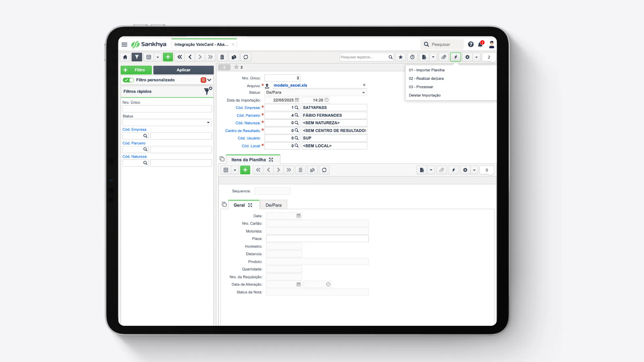Viewport: 644px width, 362px height.
Task: Refresh Itens da Planilha list
Action: click(324, 170)
